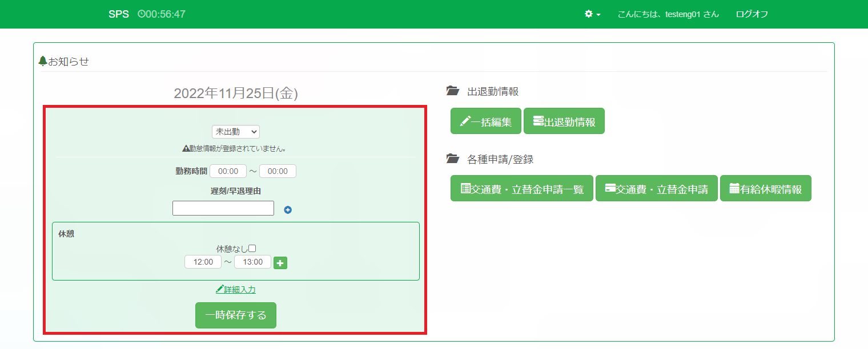
Task: Open 交通費・立替金申請一覧 list
Action: (x=521, y=188)
